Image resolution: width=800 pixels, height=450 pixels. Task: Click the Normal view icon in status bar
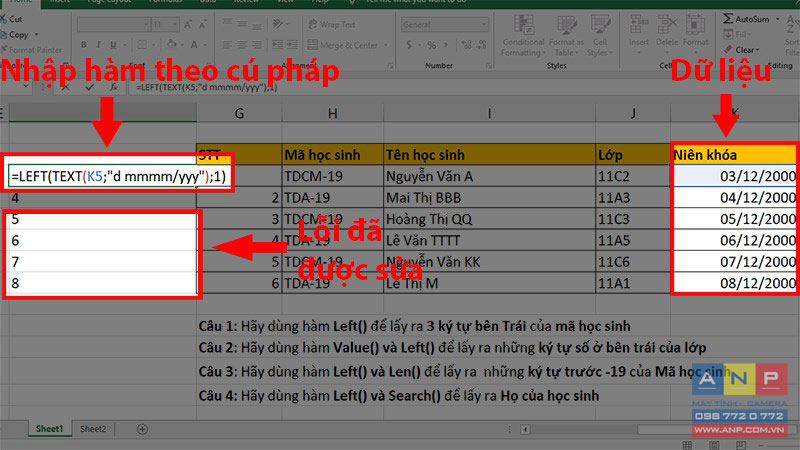[x=687, y=445]
